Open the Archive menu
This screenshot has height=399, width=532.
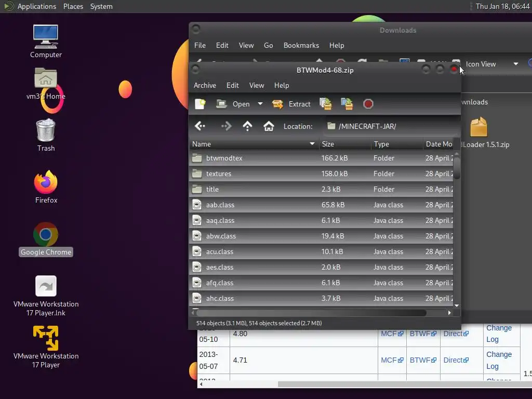point(205,86)
